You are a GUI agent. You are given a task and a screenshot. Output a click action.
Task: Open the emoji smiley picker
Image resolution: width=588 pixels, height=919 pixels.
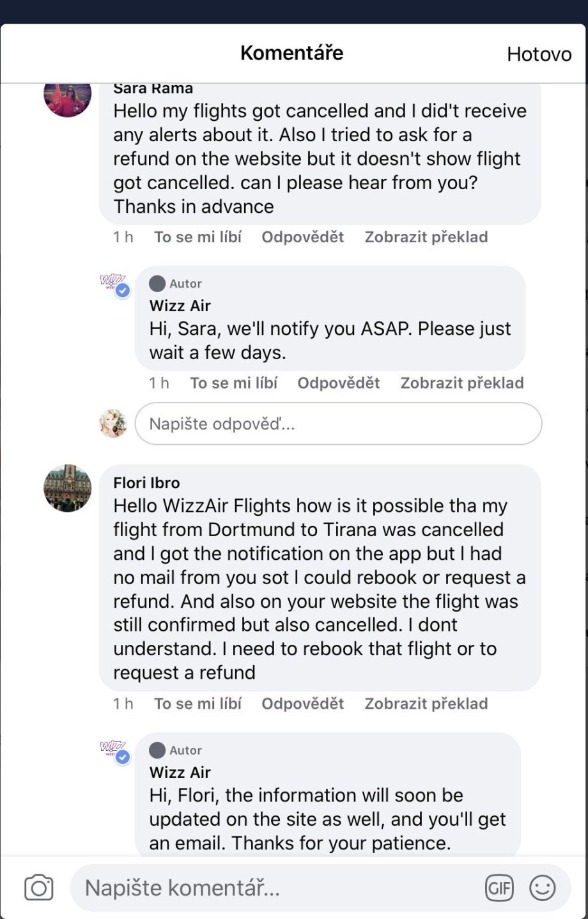point(543,888)
